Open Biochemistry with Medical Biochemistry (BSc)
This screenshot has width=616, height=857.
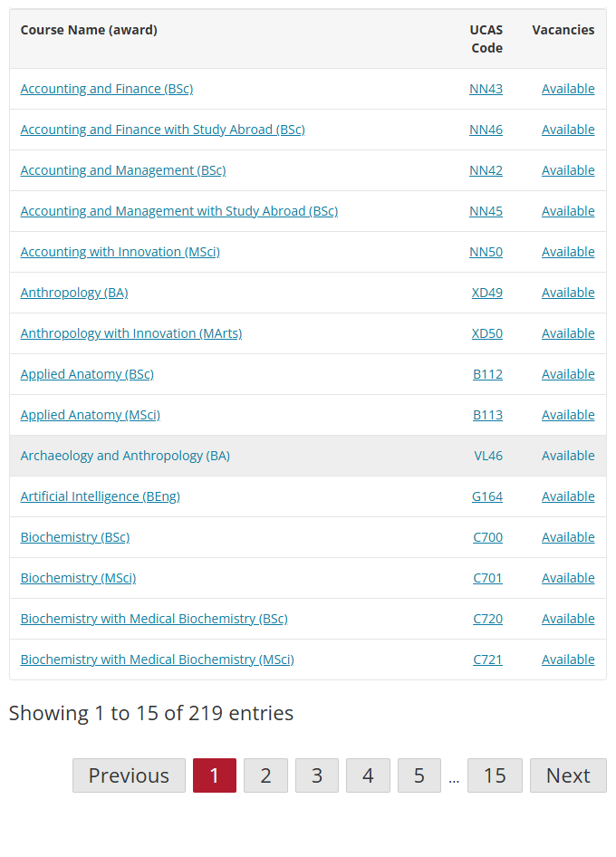(154, 619)
